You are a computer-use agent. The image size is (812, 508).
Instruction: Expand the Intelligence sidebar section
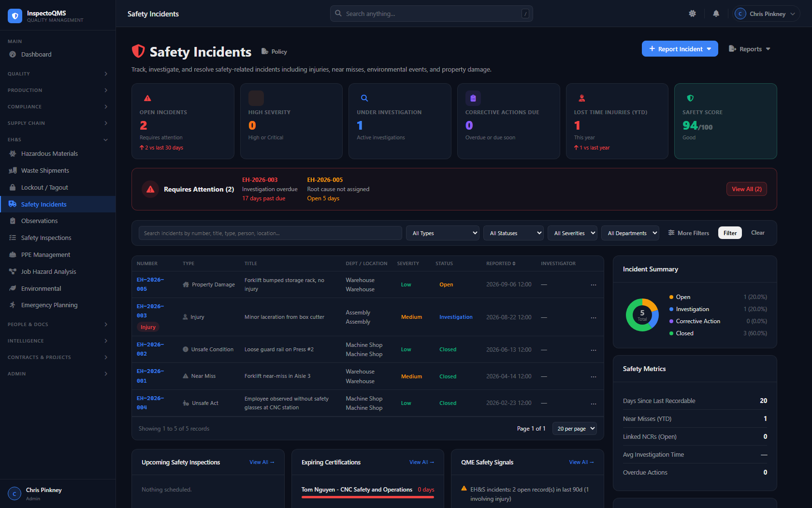tap(58, 341)
